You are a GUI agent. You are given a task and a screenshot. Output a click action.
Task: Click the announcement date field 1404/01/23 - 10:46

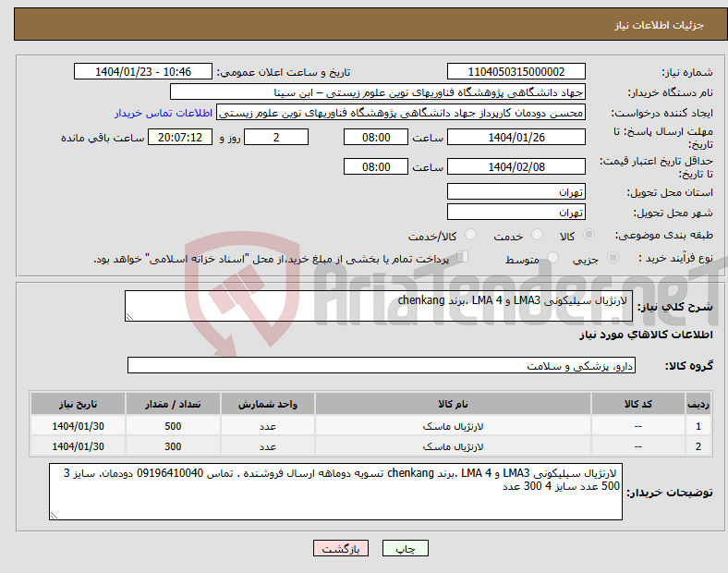[x=143, y=71]
